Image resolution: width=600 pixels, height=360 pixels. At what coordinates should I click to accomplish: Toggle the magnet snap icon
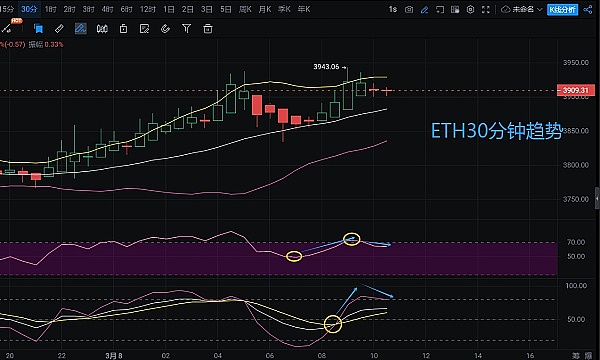pyautogui.click(x=165, y=29)
